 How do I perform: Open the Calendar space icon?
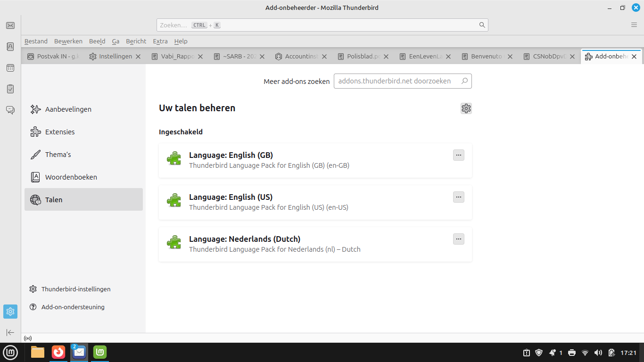pos(10,68)
